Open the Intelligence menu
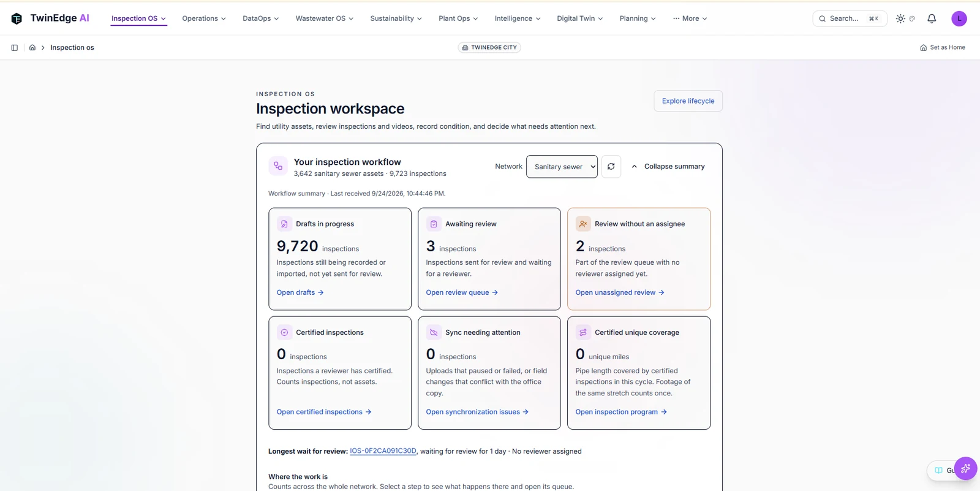The width and height of the screenshot is (980, 491). pos(518,19)
